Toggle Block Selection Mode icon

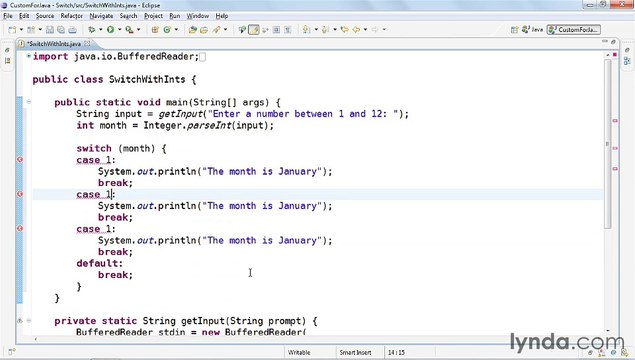(x=277, y=30)
